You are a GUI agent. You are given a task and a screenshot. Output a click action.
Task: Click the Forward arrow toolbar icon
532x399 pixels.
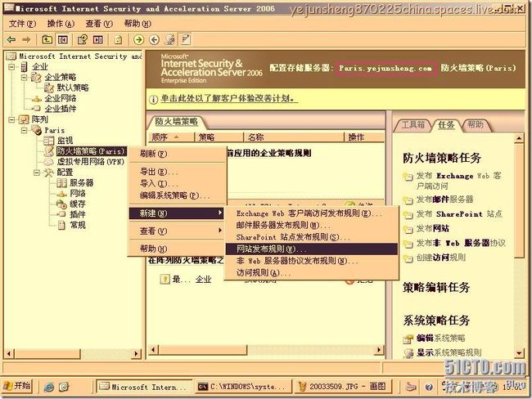pos(26,40)
